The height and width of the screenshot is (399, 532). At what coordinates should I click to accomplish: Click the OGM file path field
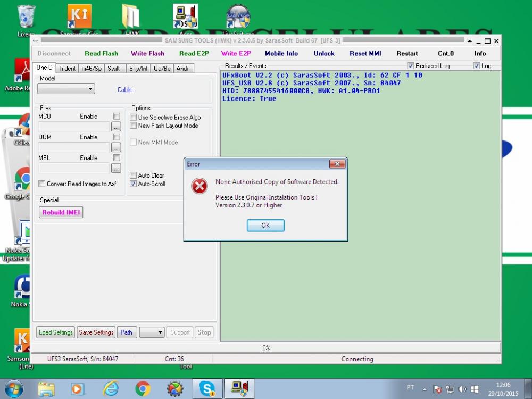pos(74,147)
